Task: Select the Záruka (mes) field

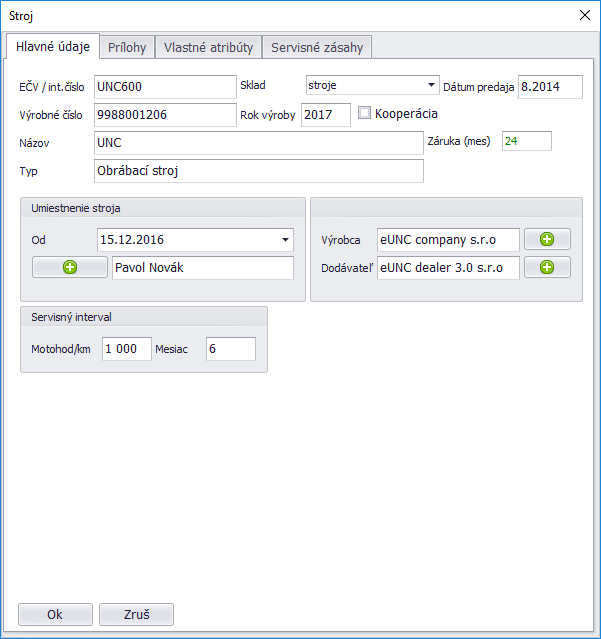Action: [x=526, y=141]
